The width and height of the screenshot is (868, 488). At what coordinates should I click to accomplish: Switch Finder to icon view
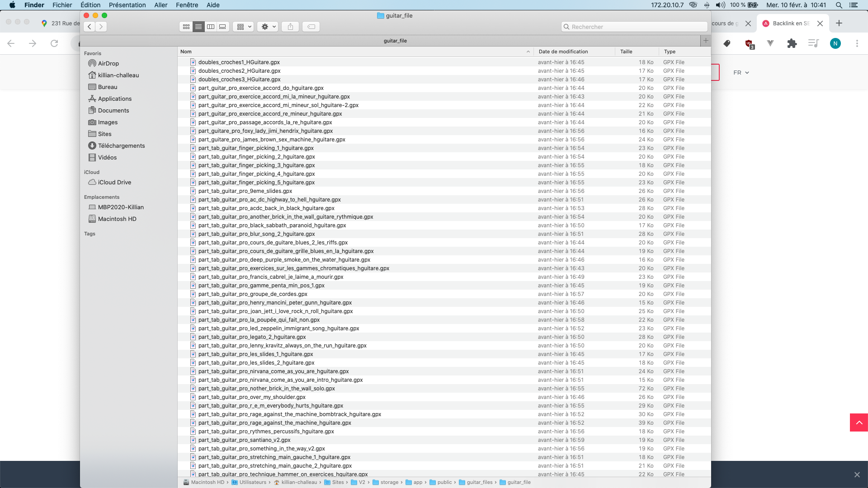[186, 27]
